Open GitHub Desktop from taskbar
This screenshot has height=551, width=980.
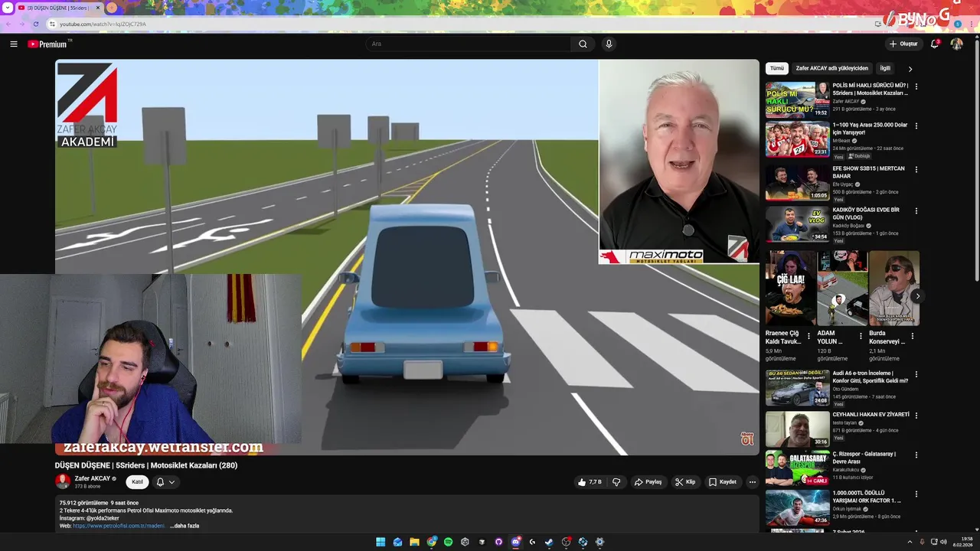pos(498,542)
